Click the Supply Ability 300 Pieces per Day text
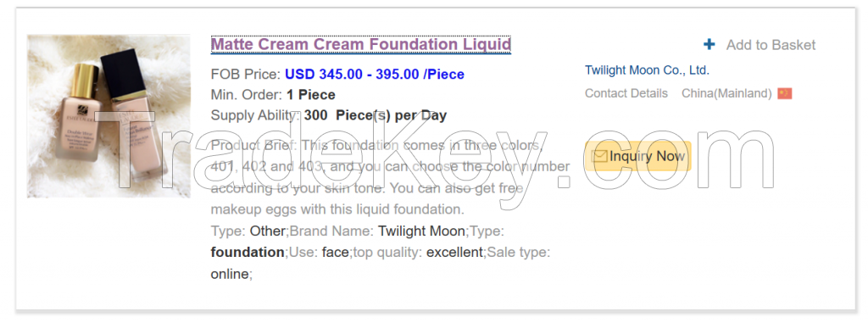The height and width of the screenshot is (323, 868). (329, 115)
